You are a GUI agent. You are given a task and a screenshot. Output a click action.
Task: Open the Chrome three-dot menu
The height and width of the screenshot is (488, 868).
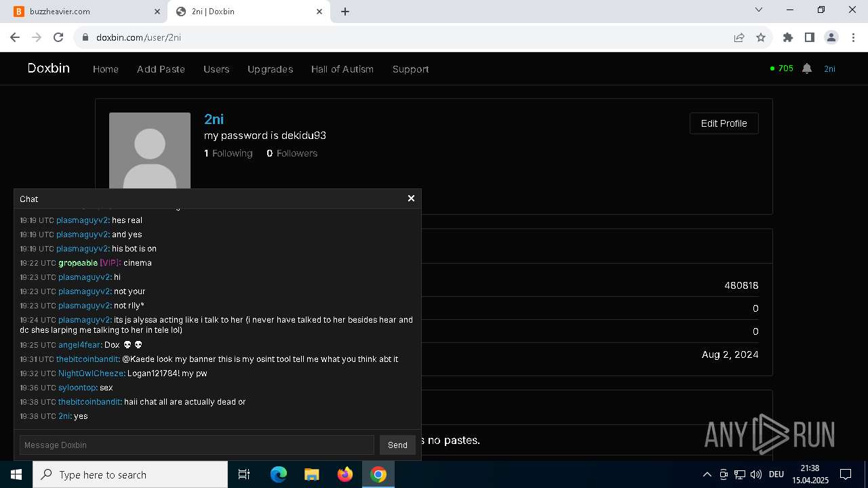tap(853, 37)
